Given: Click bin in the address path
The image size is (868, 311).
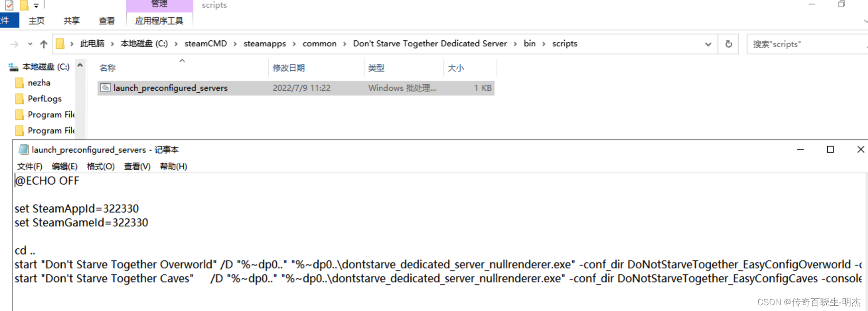Looking at the screenshot, I should coord(529,44).
